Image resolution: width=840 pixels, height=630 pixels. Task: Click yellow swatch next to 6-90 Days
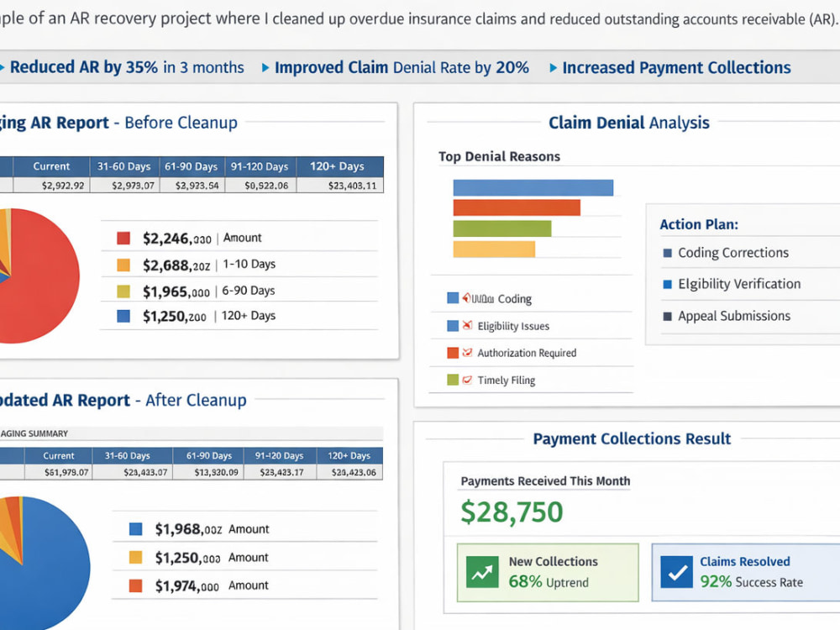pyautogui.click(x=123, y=291)
